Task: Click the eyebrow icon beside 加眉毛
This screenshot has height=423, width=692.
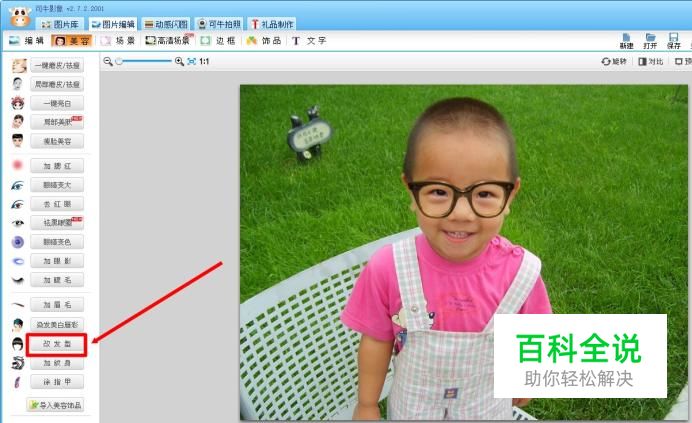Action: 18,304
